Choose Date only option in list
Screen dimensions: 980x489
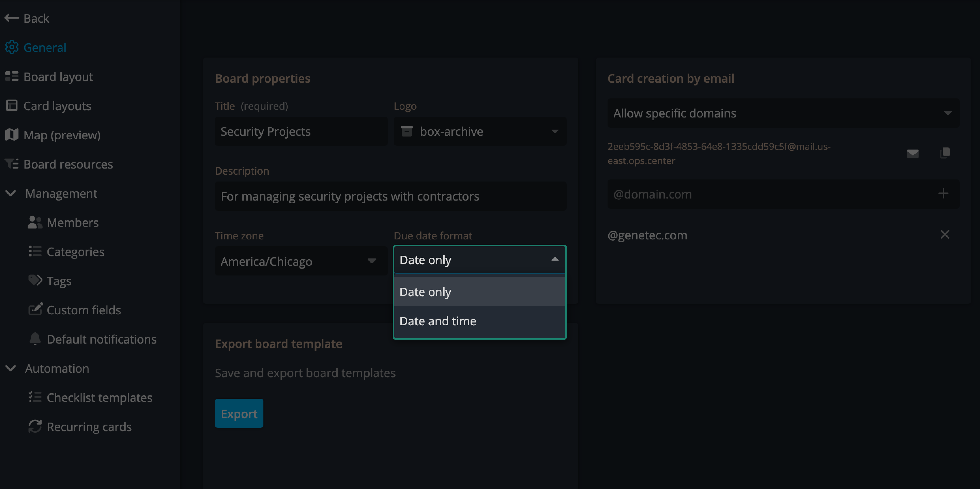tap(425, 292)
